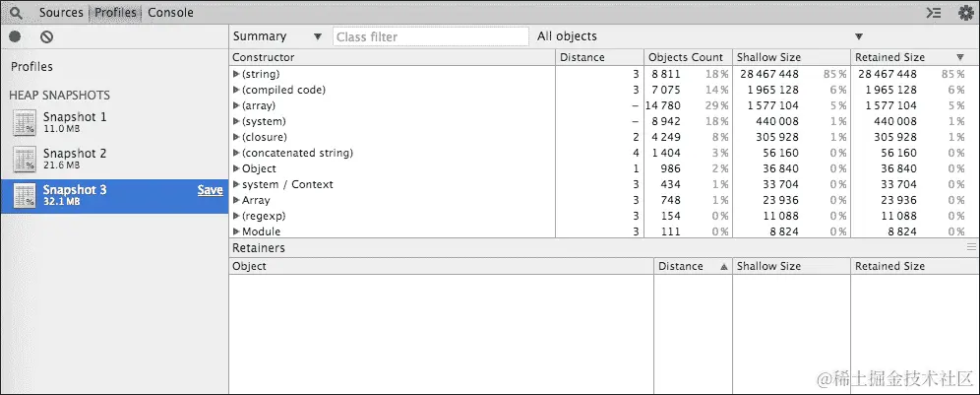Click the 56 160 shallow size value
The width and height of the screenshot is (980, 395).
tap(780, 153)
